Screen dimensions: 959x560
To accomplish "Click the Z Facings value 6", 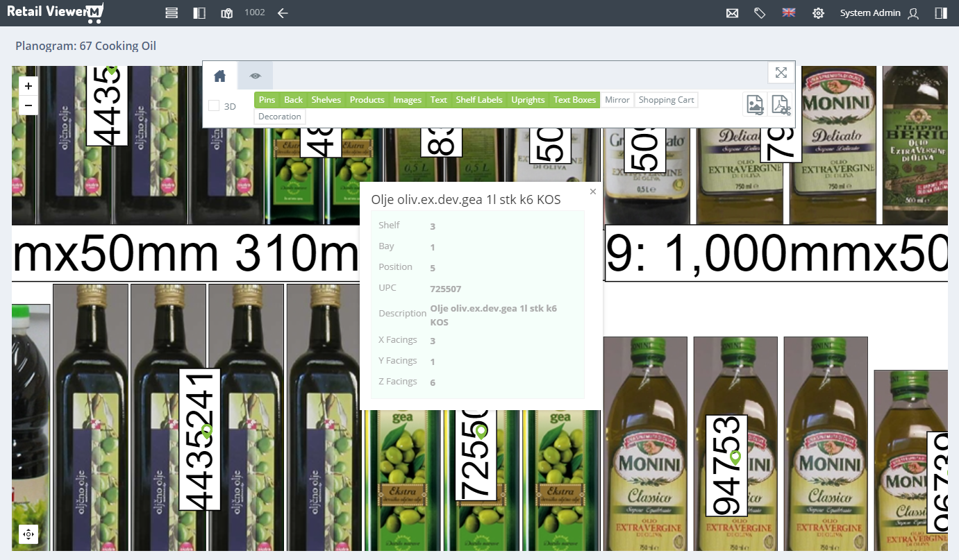I will point(433,382).
